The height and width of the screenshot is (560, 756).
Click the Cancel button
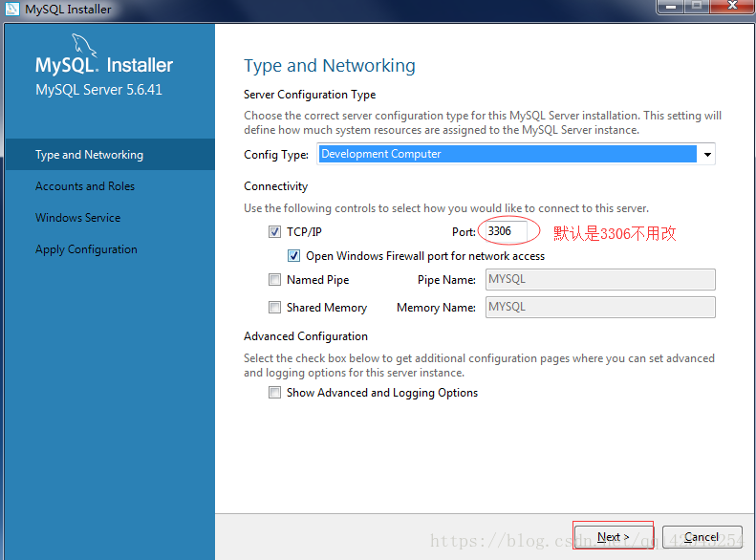click(702, 536)
